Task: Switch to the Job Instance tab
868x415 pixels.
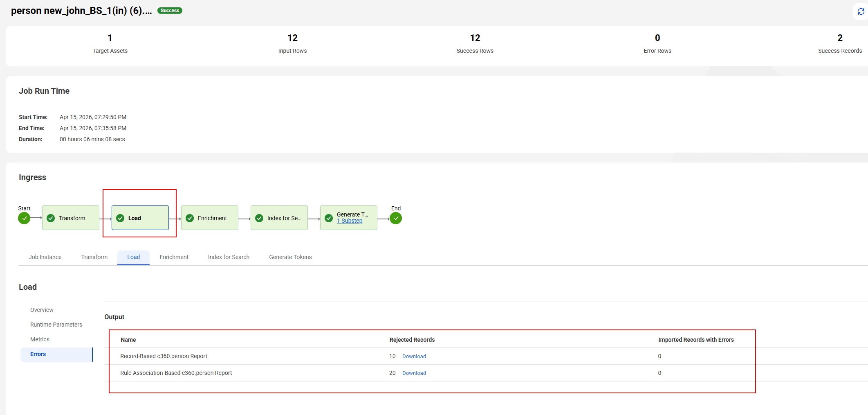Action: pos(45,257)
